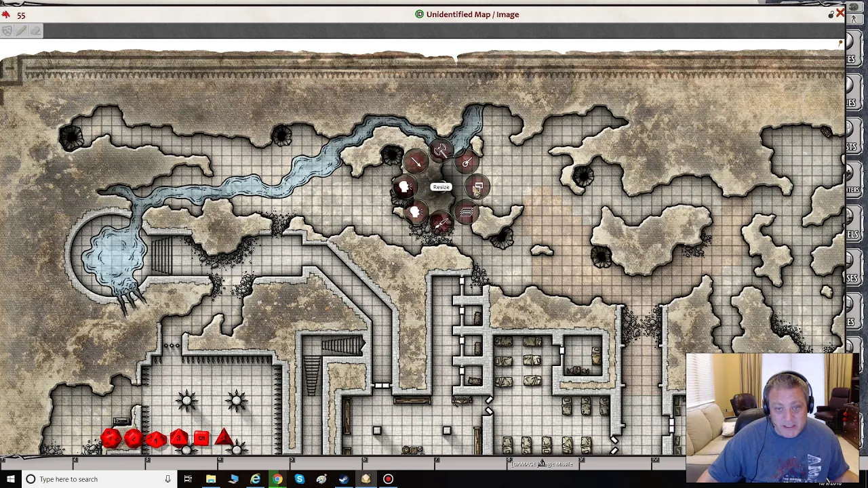Click the red record taskbar icon

(x=388, y=479)
